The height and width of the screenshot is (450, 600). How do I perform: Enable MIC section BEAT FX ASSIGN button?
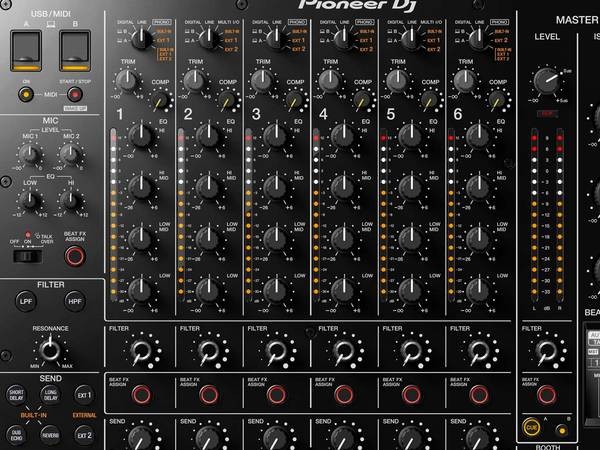[x=75, y=256]
